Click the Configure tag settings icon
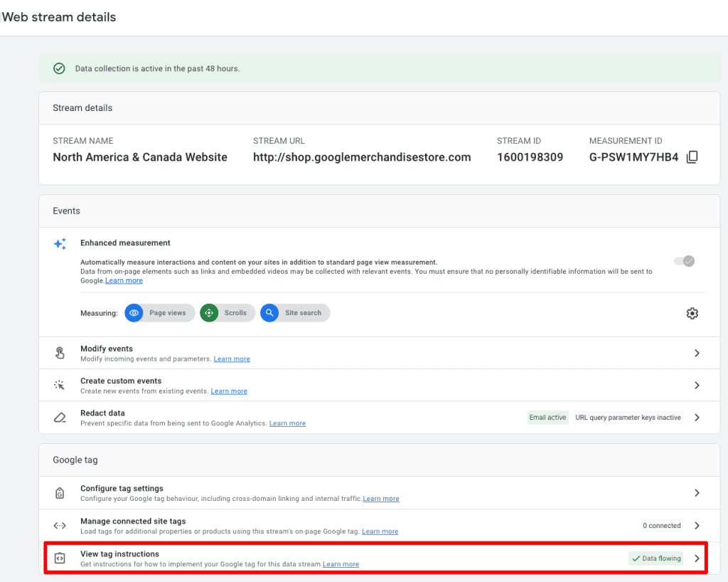 (60, 493)
